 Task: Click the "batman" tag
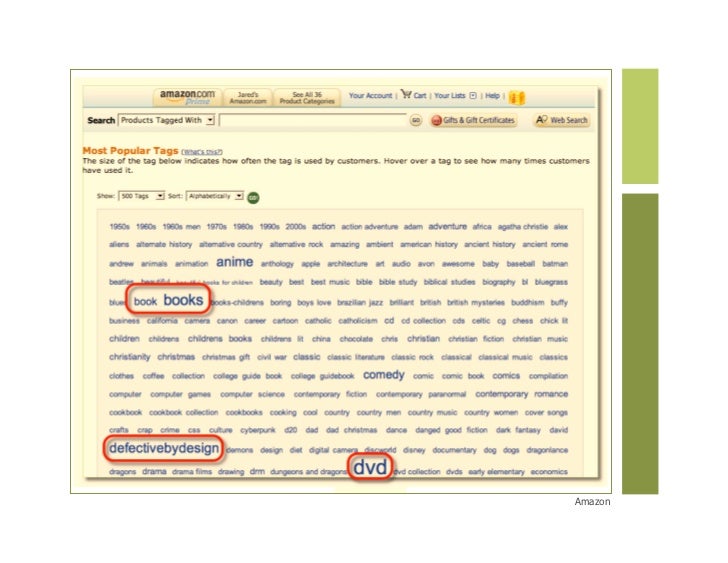555,264
